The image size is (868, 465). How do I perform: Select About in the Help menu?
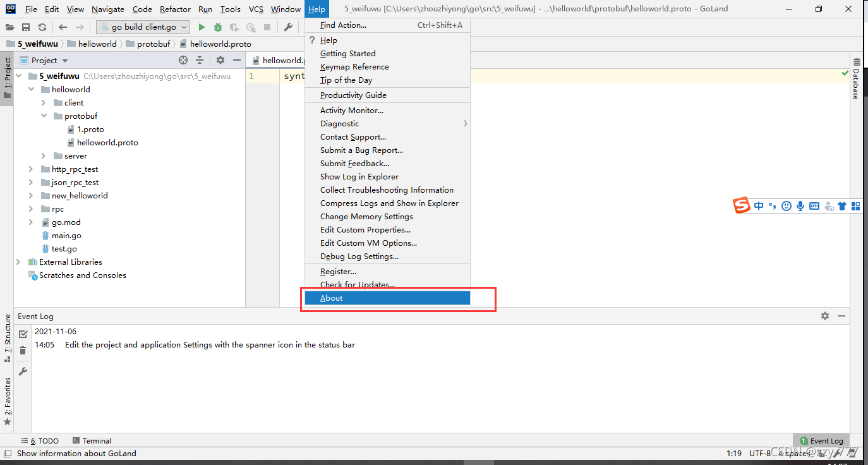click(387, 298)
